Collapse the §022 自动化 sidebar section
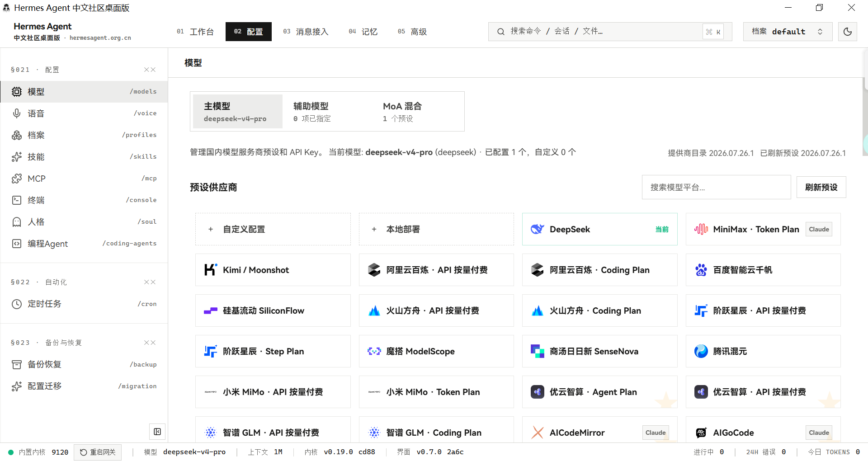This screenshot has width=868, height=461. coord(150,282)
